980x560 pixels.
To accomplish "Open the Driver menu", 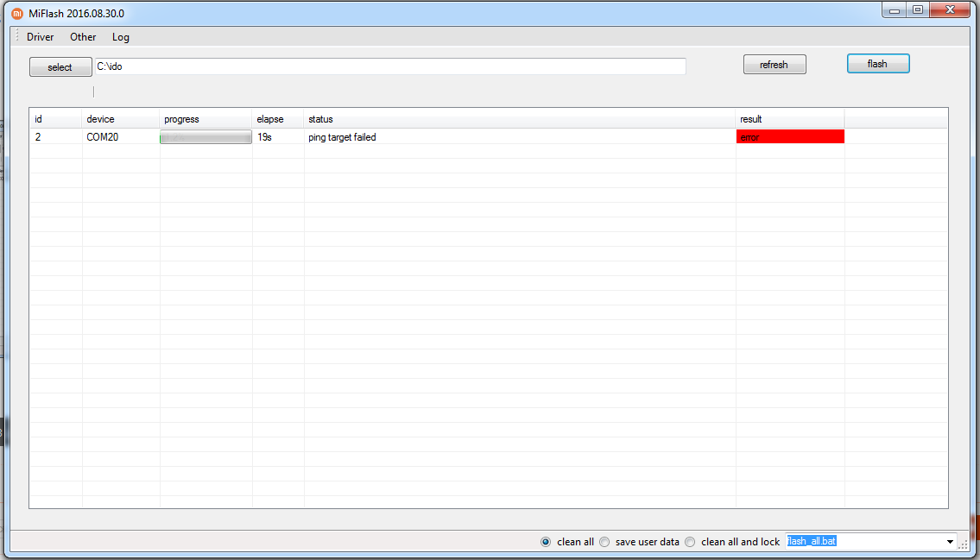I will [40, 37].
